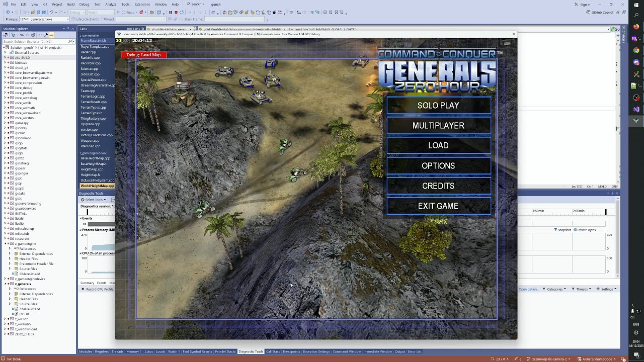Click the Save icon in the Visual Studio toolbar
The width and height of the screenshot is (644, 362).
point(38,12)
